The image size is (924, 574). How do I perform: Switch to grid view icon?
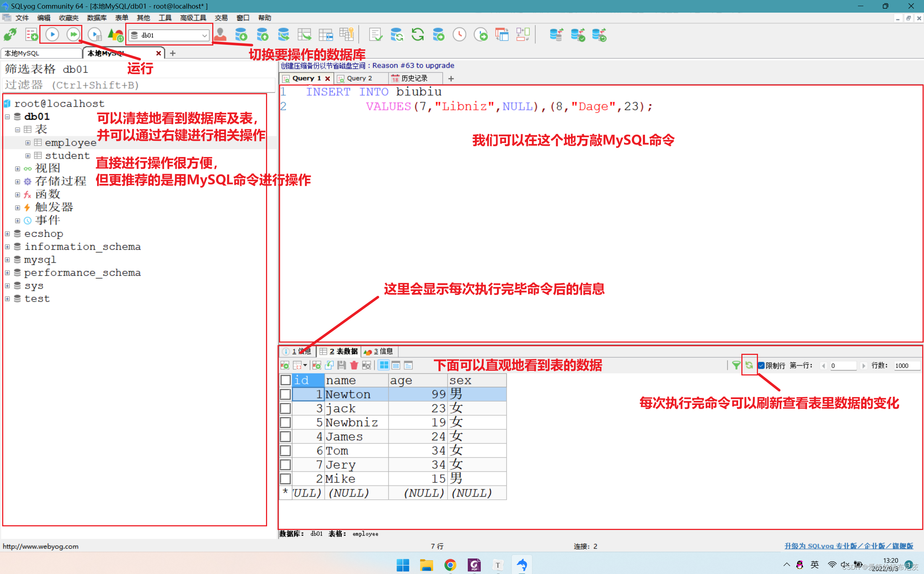(x=384, y=366)
